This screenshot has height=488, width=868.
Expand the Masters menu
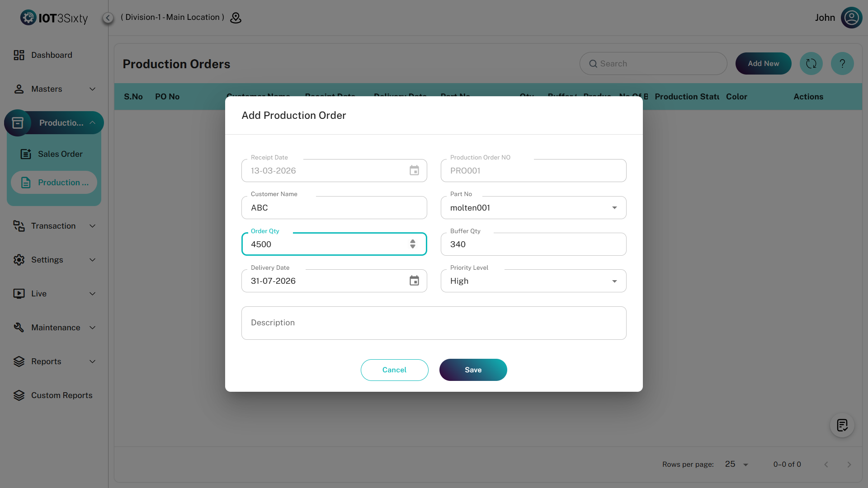(54, 89)
